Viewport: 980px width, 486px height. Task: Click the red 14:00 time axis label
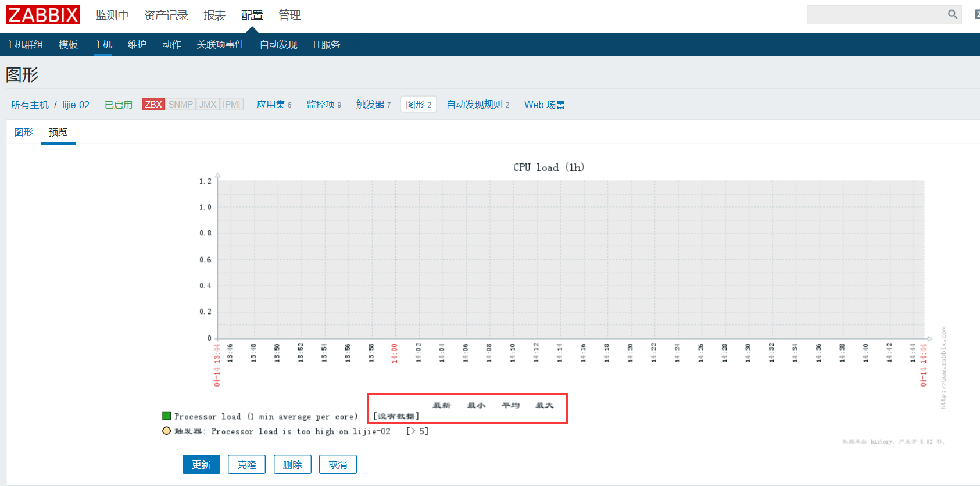point(395,353)
